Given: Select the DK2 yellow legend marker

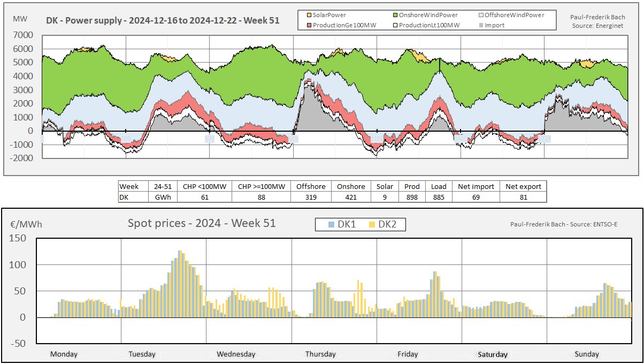Looking at the screenshot, I should tap(372, 225).
